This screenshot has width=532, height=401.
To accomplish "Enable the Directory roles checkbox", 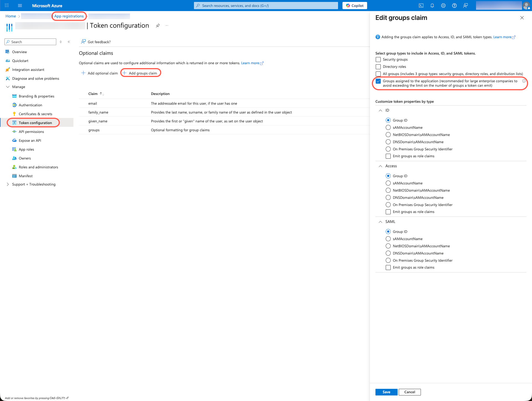I will pos(378,67).
